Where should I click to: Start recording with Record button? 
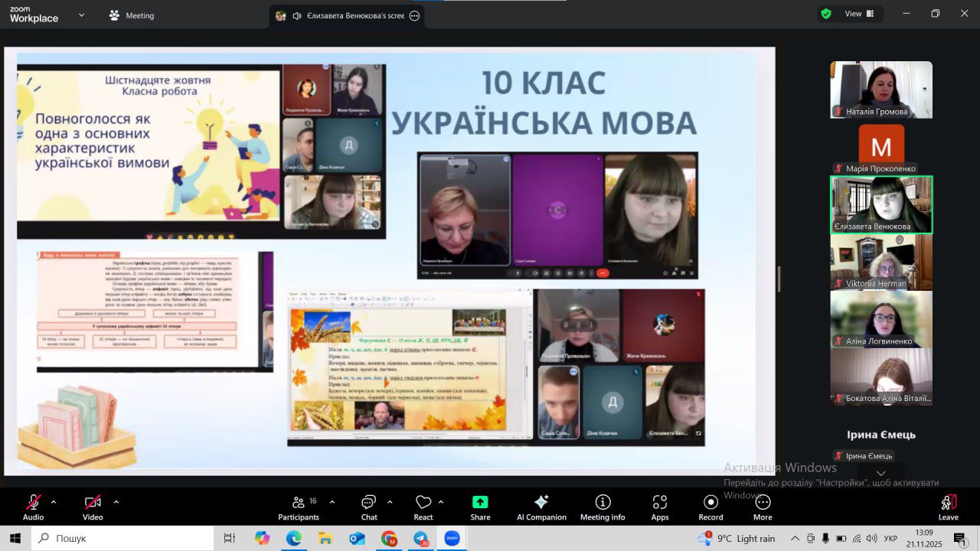pyautogui.click(x=710, y=507)
